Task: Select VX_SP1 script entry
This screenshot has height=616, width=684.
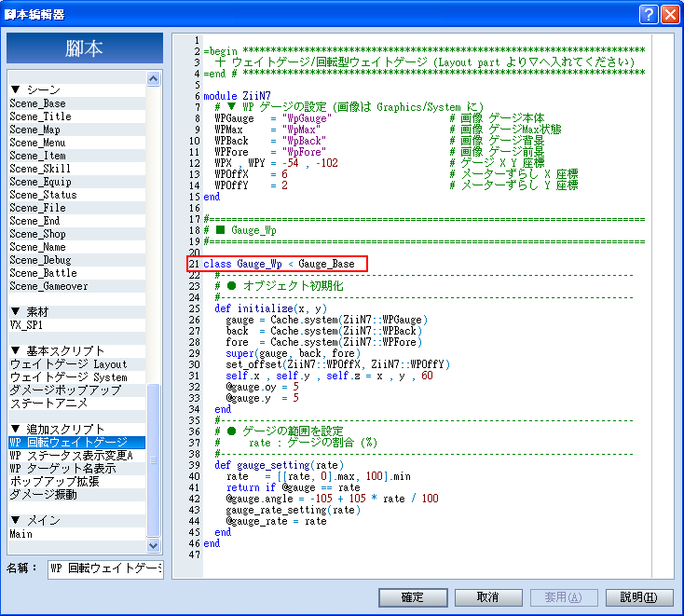Action: click(76, 325)
